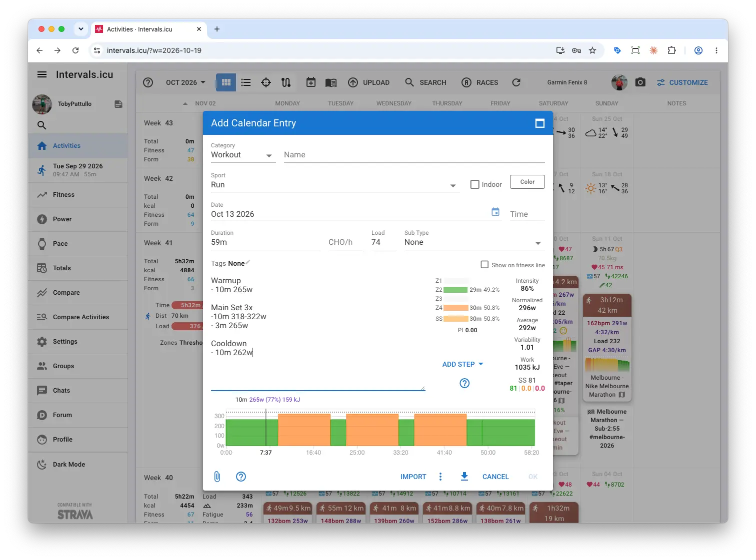The image size is (756, 560).
Task: Switch to the calendar grid view
Action: click(x=226, y=82)
